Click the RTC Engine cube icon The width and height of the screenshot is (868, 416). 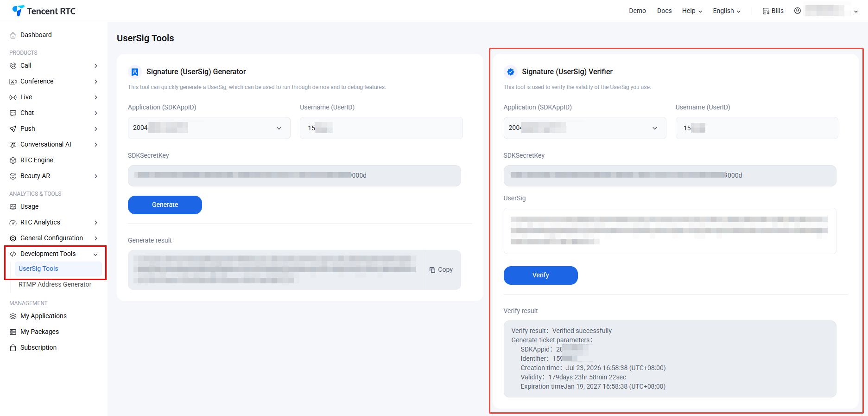pos(13,160)
